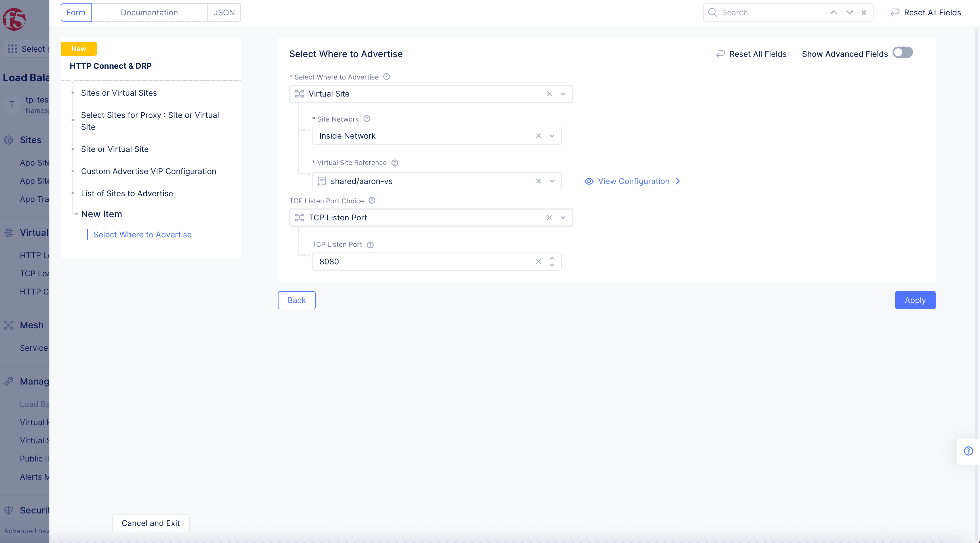Viewport: 980px width, 543px height.
Task: Click help icon next to Site Network
Action: [367, 119]
